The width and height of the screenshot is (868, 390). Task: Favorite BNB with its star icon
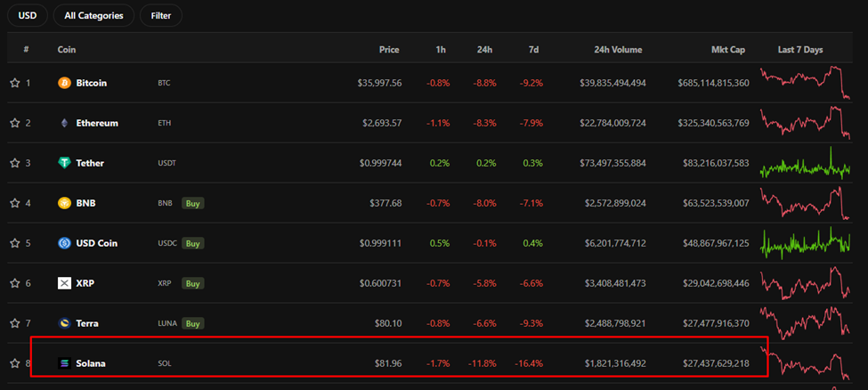(15, 203)
